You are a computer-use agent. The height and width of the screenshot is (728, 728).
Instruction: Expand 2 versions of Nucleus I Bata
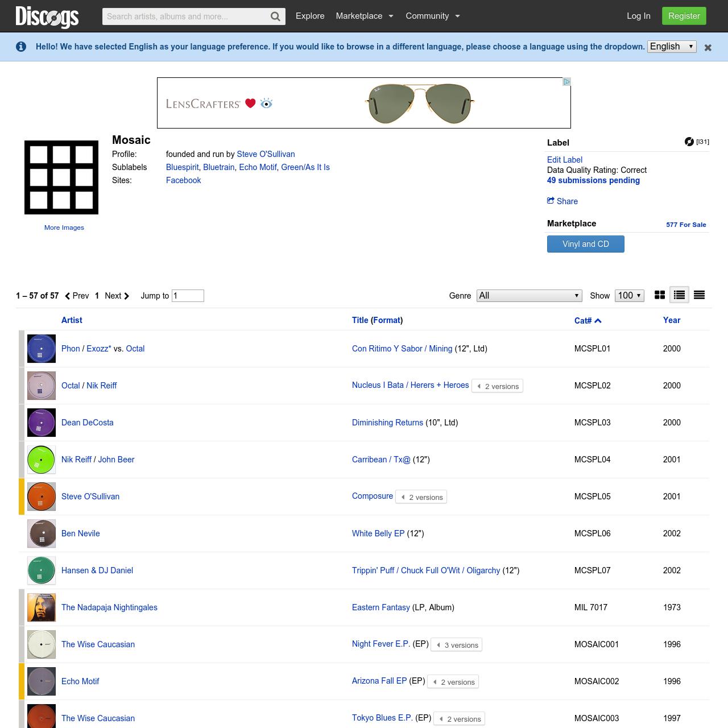[x=498, y=386]
